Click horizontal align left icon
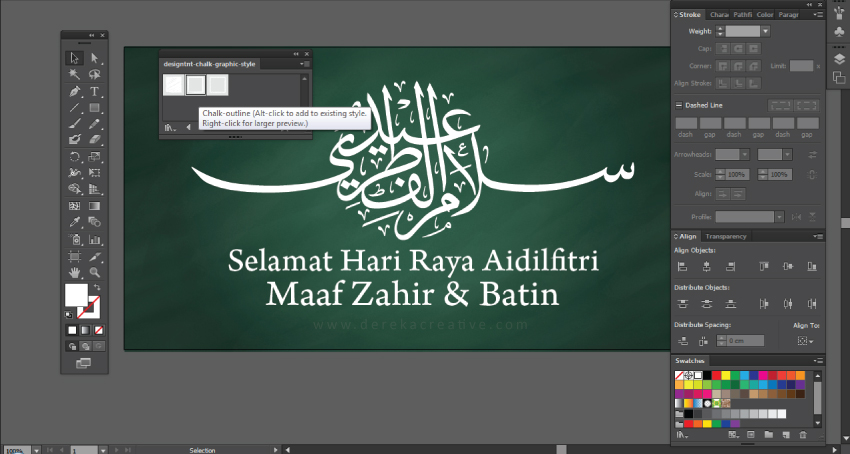This screenshot has height=454, width=850. pos(682,266)
